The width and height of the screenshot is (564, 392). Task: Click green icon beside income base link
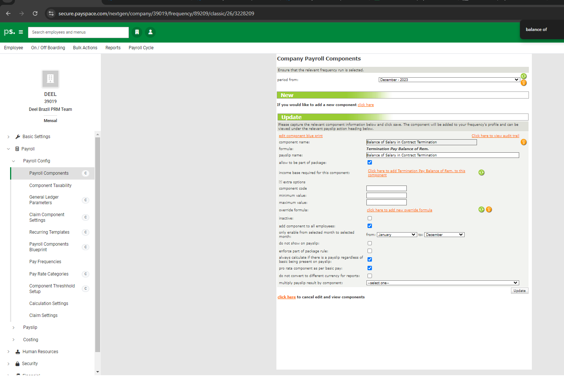coord(481,172)
